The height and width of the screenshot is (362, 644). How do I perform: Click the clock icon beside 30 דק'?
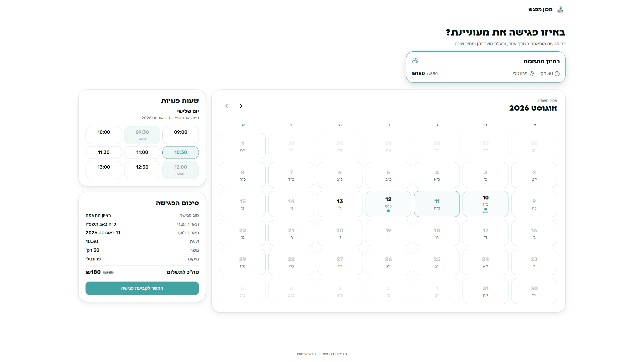pyautogui.click(x=557, y=74)
